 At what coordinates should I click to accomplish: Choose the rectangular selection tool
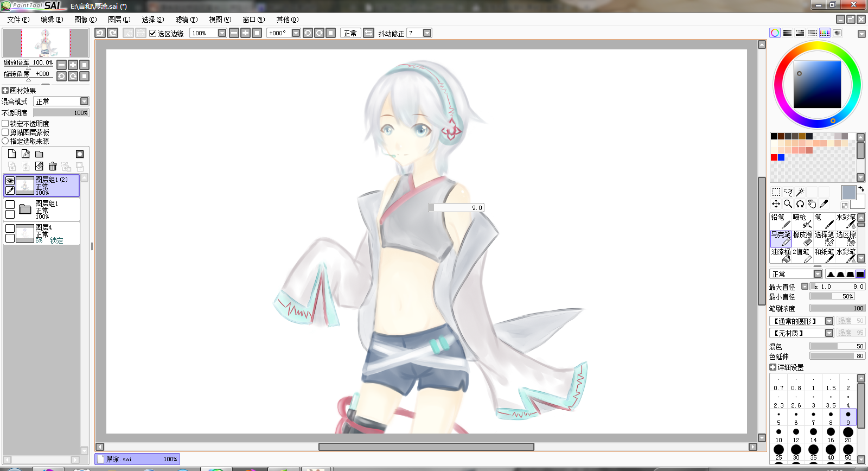[776, 192]
